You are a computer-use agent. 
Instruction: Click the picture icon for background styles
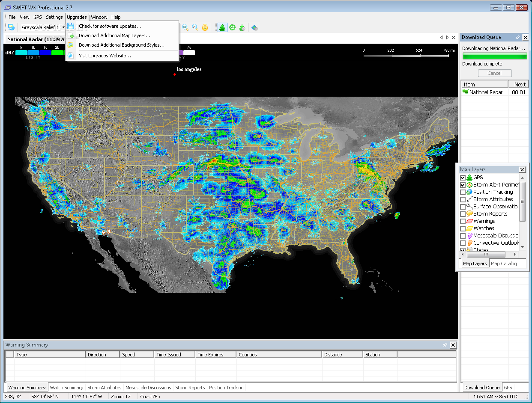tap(71, 45)
